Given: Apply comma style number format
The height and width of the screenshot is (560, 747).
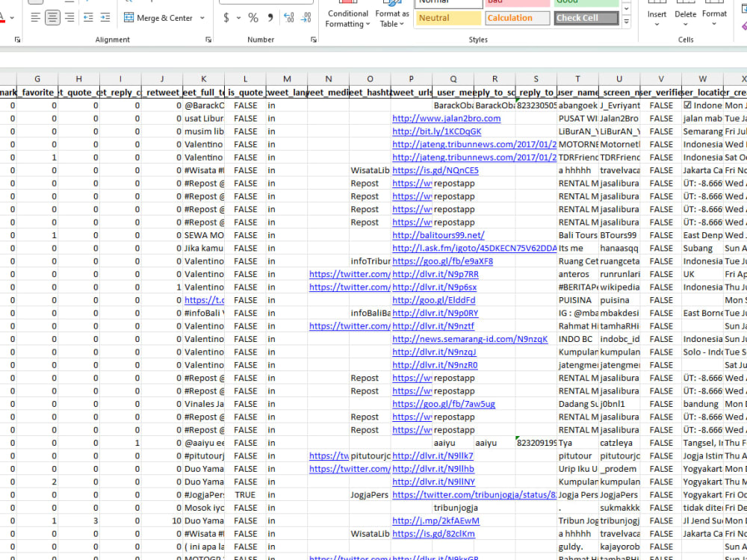Looking at the screenshot, I should coord(270,18).
